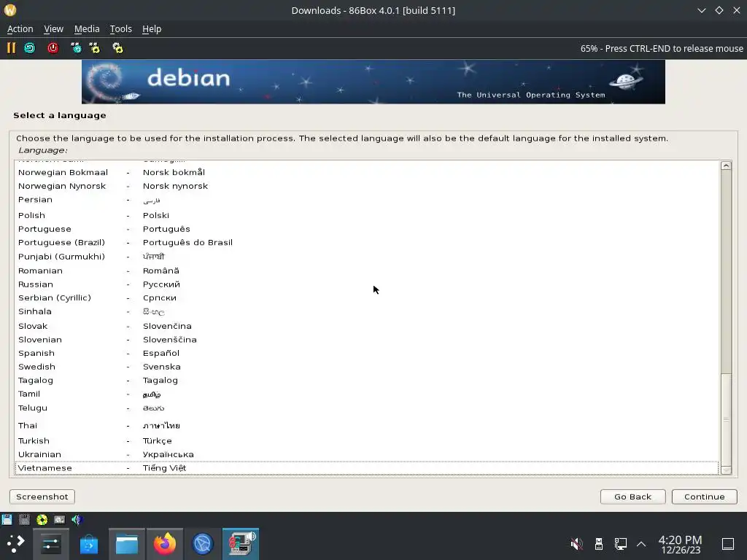Viewport: 747px width, 560px height.
Task: Open the Help menu
Action: point(152,28)
